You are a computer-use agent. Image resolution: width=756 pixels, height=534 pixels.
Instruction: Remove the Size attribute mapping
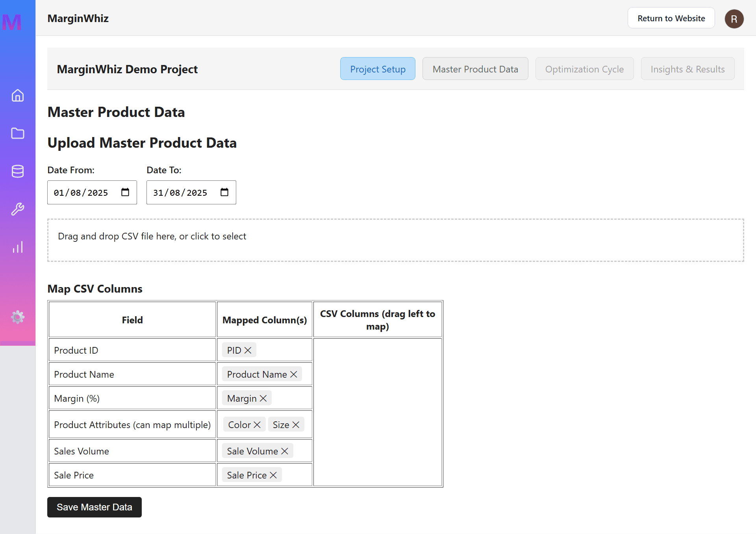coord(296,425)
